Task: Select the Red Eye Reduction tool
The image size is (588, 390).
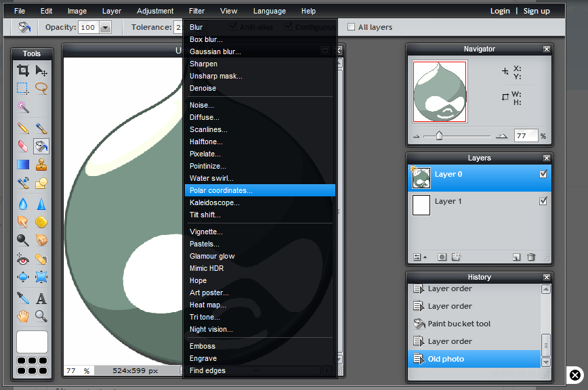Action: [23, 259]
